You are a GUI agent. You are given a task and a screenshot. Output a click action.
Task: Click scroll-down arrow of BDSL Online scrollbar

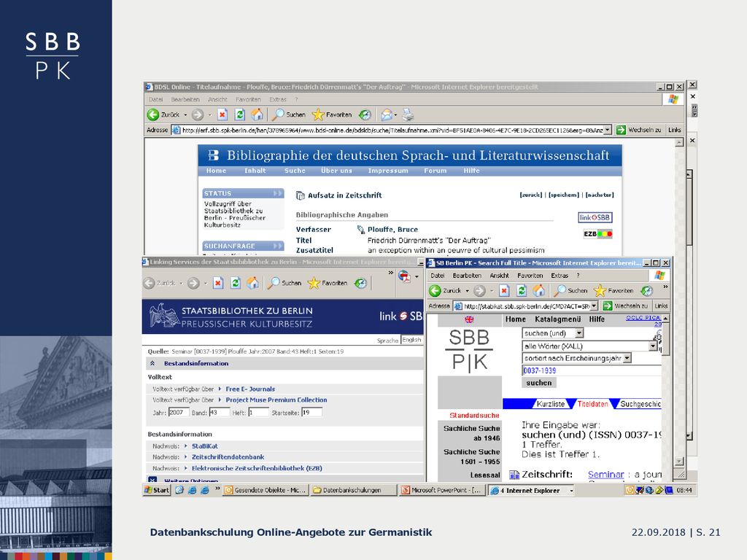point(679,462)
